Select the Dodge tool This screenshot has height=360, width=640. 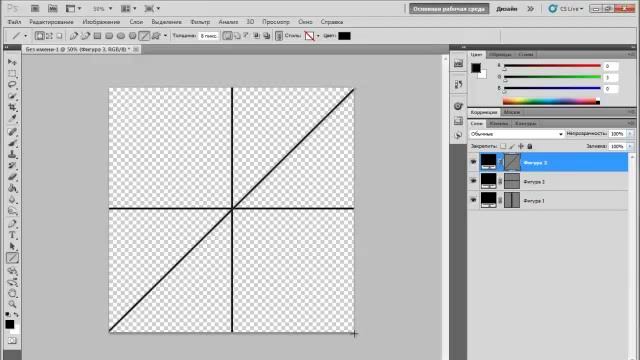(x=12, y=211)
